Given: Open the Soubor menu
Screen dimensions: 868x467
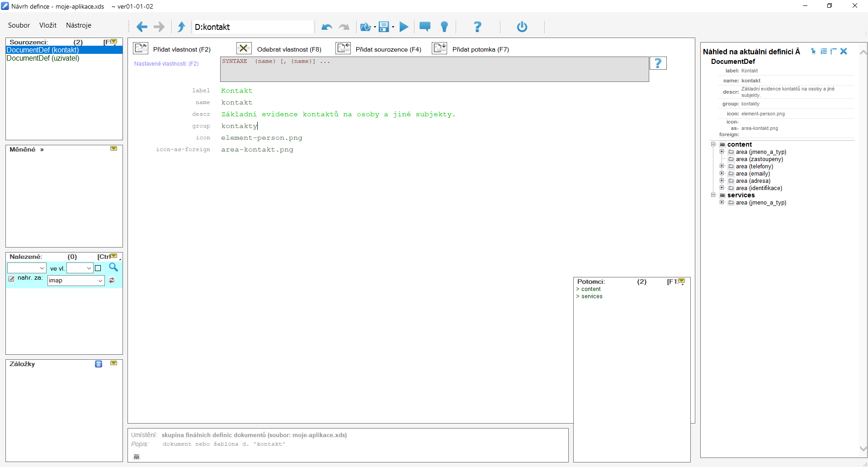Looking at the screenshot, I should tap(19, 25).
